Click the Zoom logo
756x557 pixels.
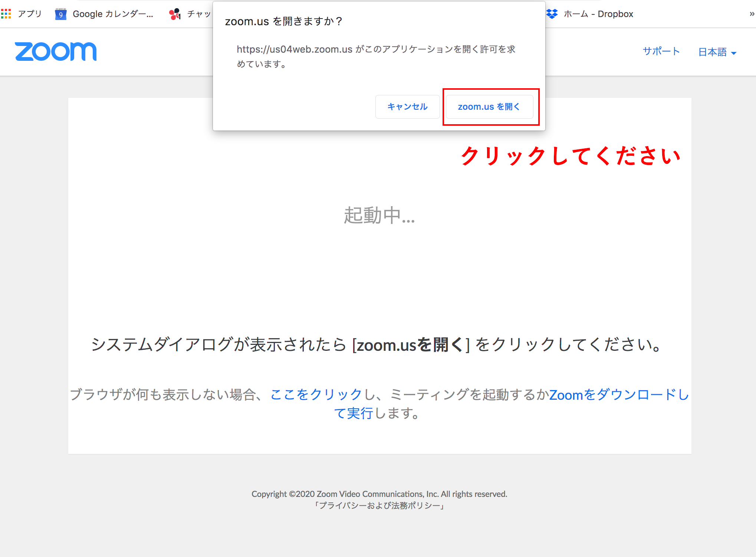[x=56, y=52]
